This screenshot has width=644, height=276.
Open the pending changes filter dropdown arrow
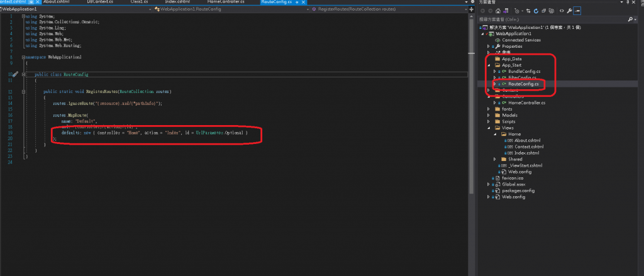pos(523,11)
